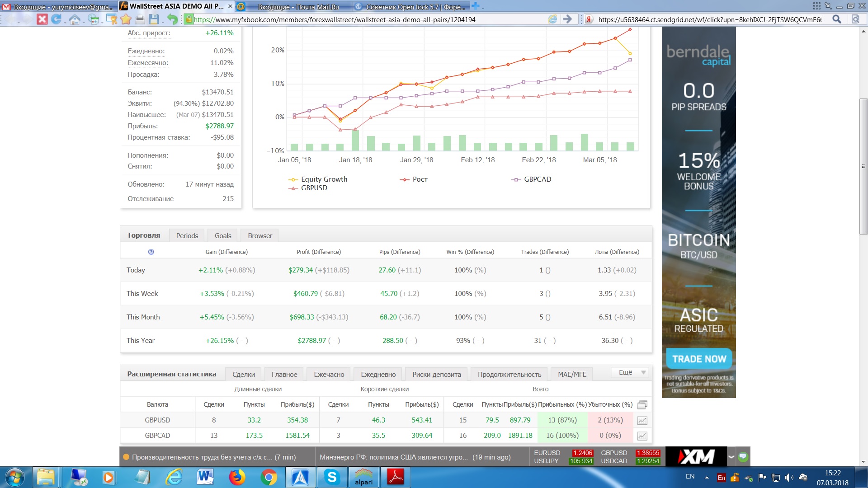Expand the ticker bar chevron next to XM
Viewport: 868px width, 488px height.
click(731, 457)
